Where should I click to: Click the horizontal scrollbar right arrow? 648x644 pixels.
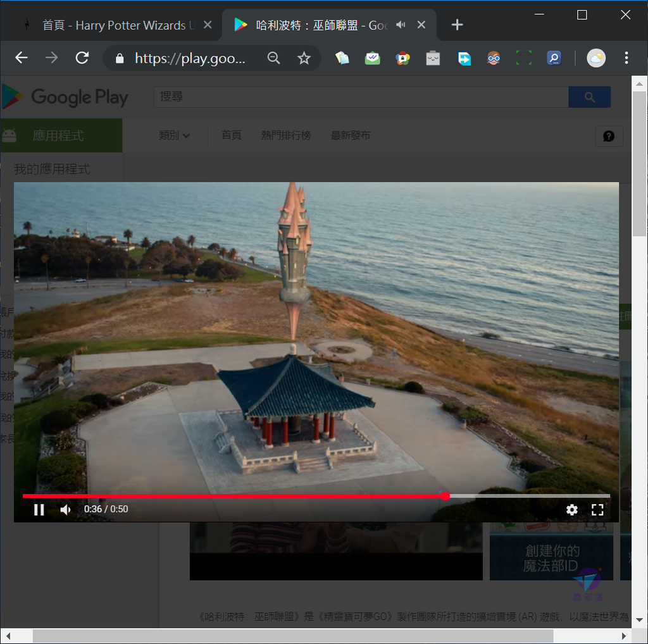(623, 636)
